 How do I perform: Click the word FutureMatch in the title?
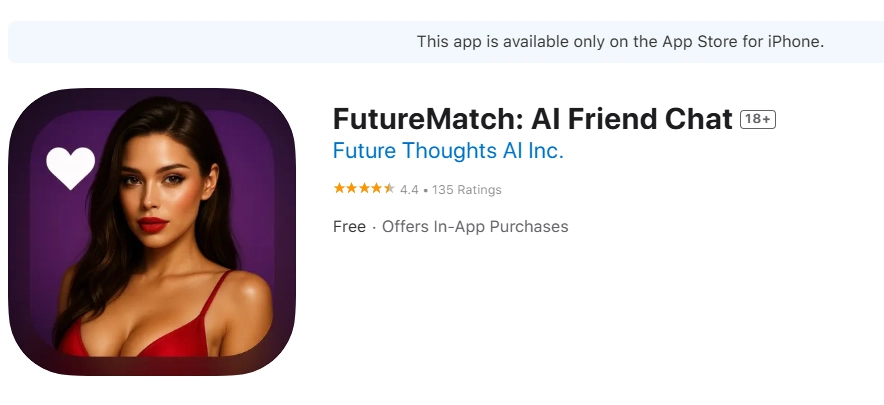coord(431,120)
